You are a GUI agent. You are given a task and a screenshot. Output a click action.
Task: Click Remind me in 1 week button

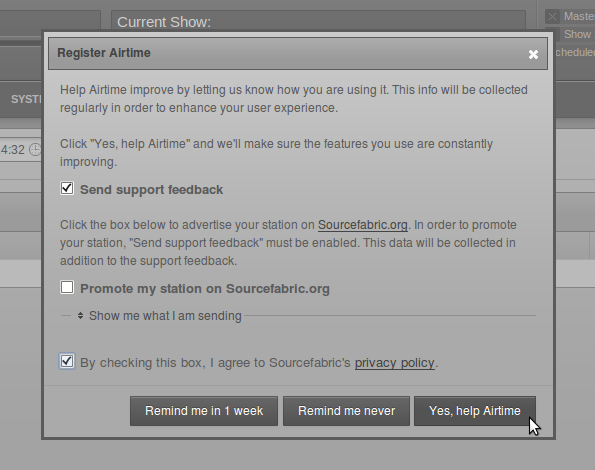click(x=204, y=411)
